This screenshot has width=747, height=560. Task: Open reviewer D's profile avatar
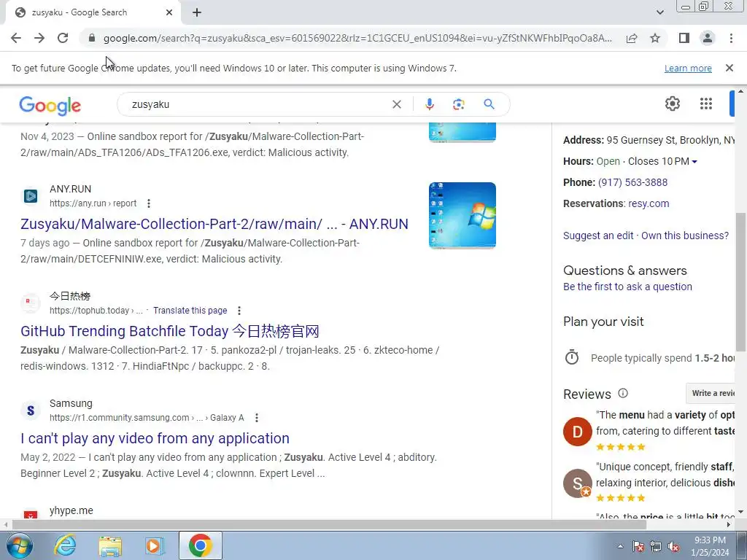click(x=578, y=432)
